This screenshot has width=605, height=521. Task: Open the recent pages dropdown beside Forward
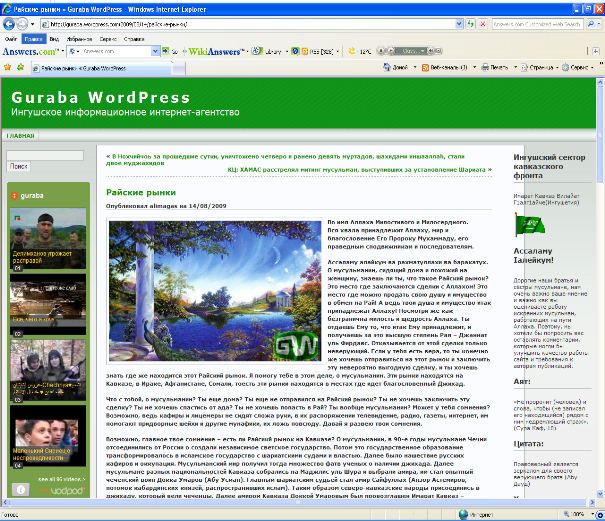click(32, 24)
